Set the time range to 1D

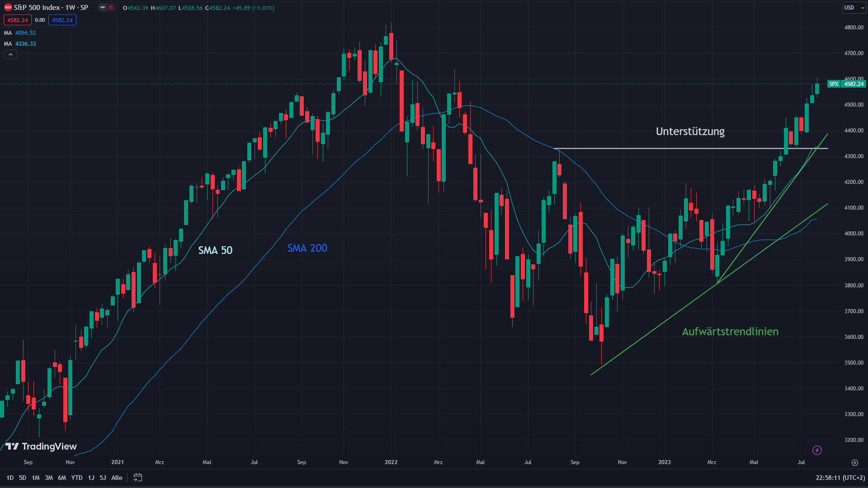pos(10,478)
